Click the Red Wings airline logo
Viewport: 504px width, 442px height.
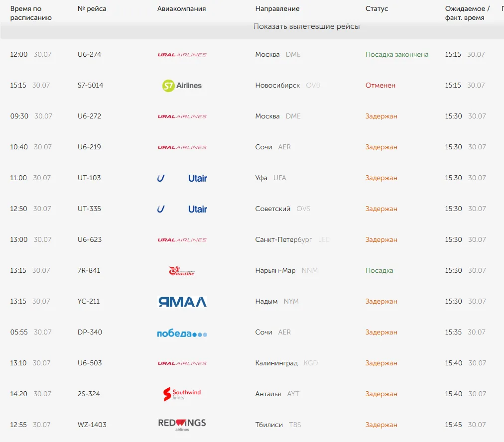(x=182, y=425)
